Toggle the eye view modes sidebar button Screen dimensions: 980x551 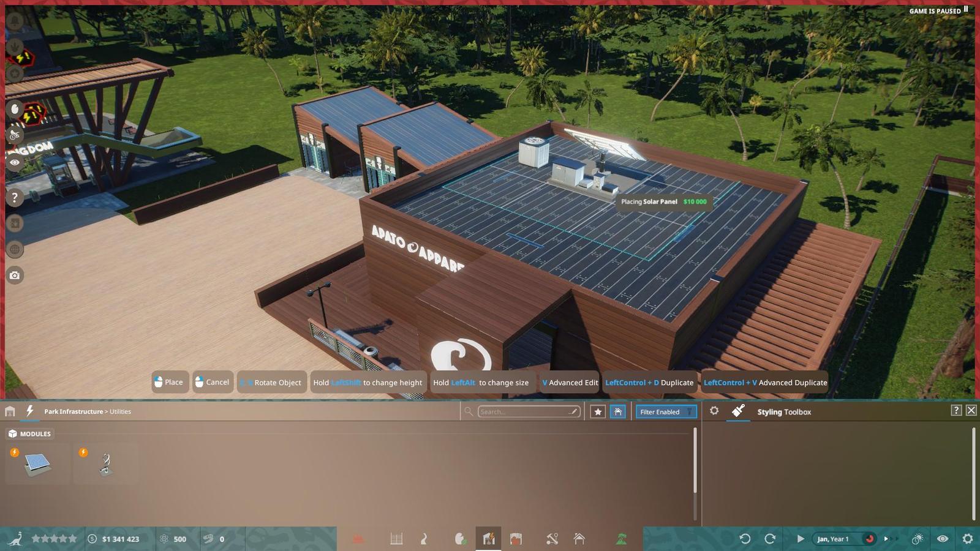click(15, 162)
